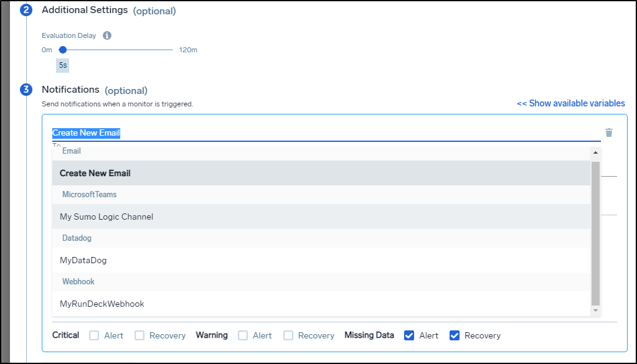The image size is (637, 364).
Task: Enable the Critical Recovery checkbox
Action: [x=139, y=335]
